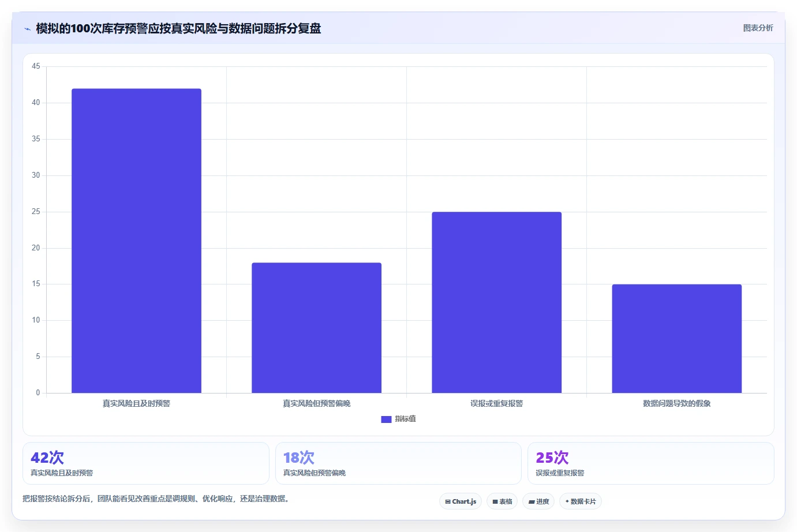Click the chart title 模拟的100次库存预警
This screenshot has width=797, height=532.
click(x=178, y=28)
